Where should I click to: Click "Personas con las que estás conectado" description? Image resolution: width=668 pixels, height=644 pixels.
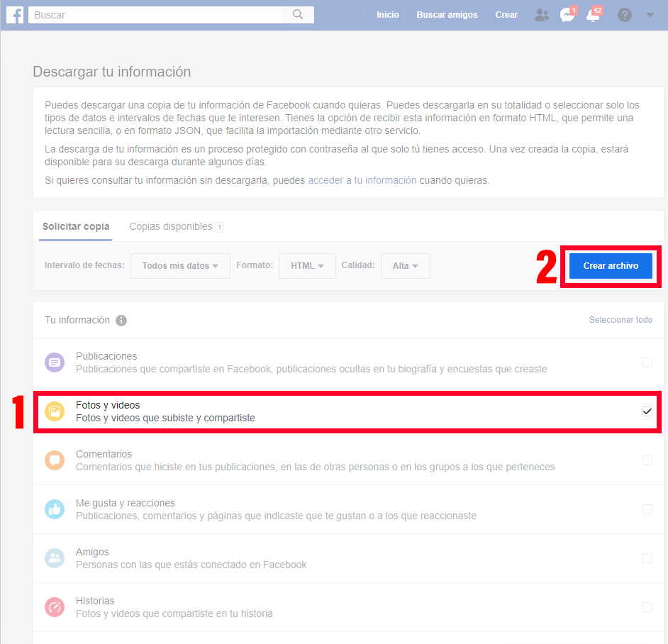pos(191,565)
